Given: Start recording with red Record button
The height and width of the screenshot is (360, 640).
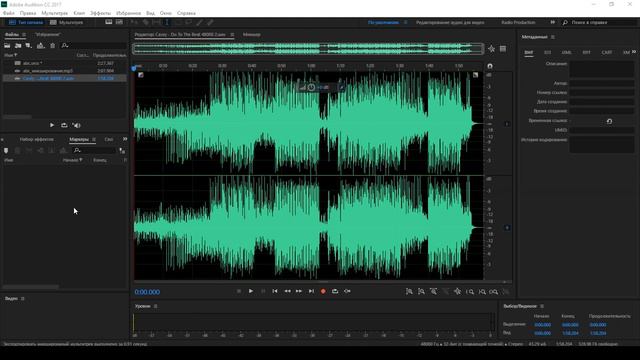Looking at the screenshot, I should [x=323, y=291].
